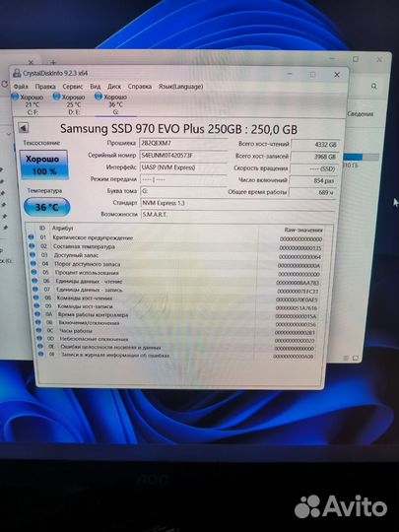
Task: Click the Атрибут column header
Action: [x=62, y=228]
